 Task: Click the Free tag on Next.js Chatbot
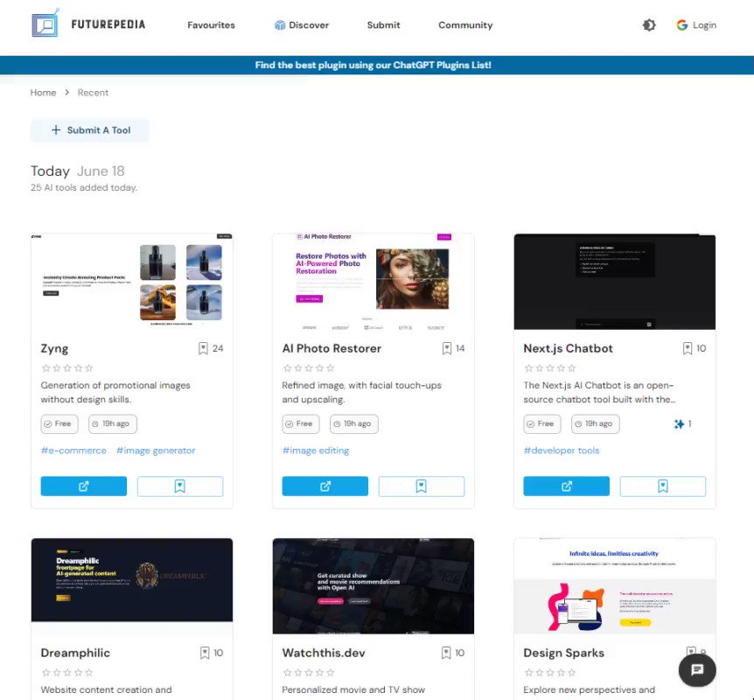point(542,423)
